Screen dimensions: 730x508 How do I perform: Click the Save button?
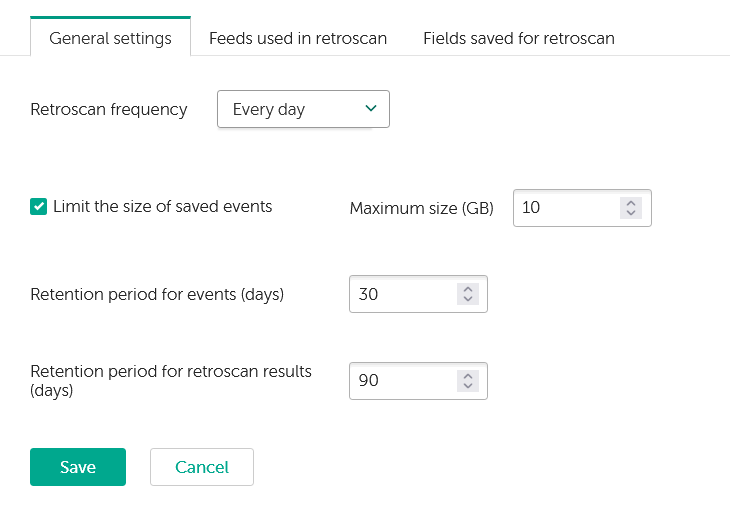point(78,467)
